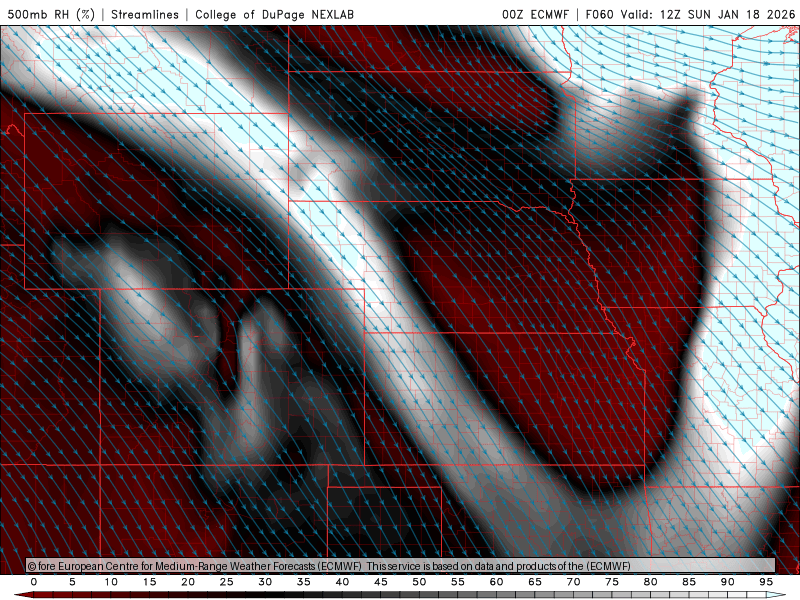800x600 pixels.
Task: Click the "45" value on the color scale
Action: pyautogui.click(x=381, y=582)
